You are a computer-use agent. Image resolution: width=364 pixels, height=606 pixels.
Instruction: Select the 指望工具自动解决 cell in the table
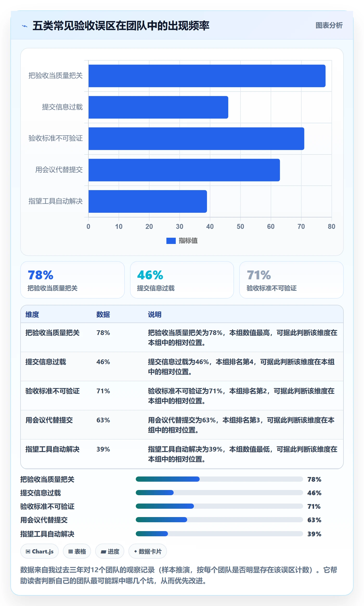pos(53,449)
